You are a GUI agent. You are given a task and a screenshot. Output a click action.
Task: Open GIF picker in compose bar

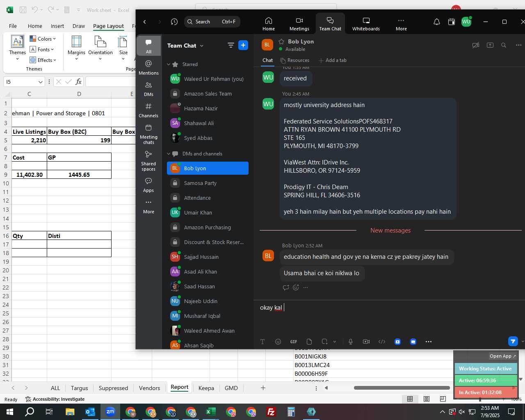(294, 342)
